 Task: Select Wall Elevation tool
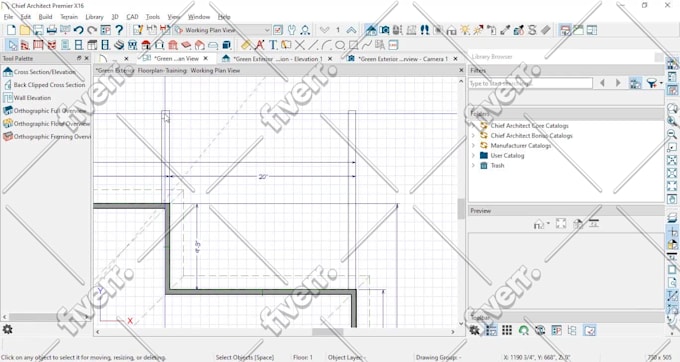click(27, 98)
